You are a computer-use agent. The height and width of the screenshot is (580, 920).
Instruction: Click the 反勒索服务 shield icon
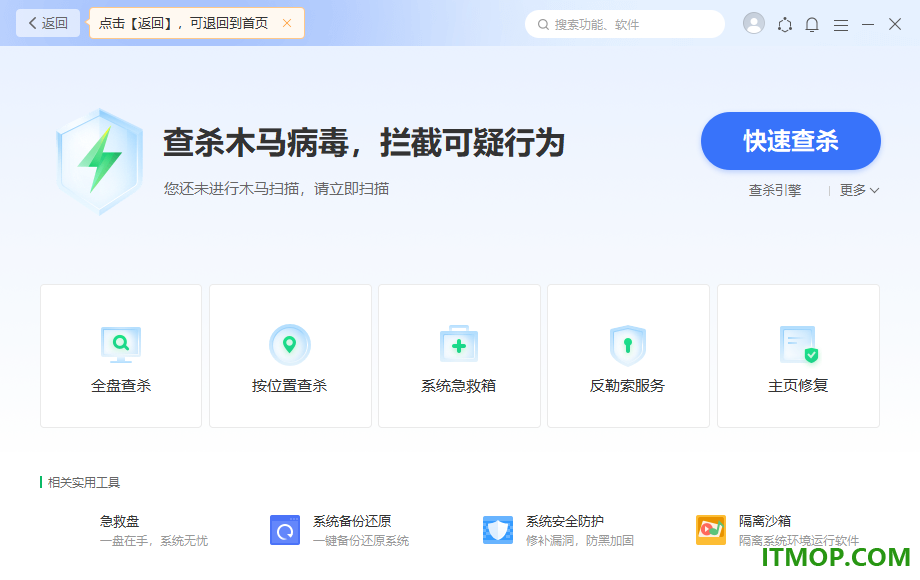click(x=628, y=345)
